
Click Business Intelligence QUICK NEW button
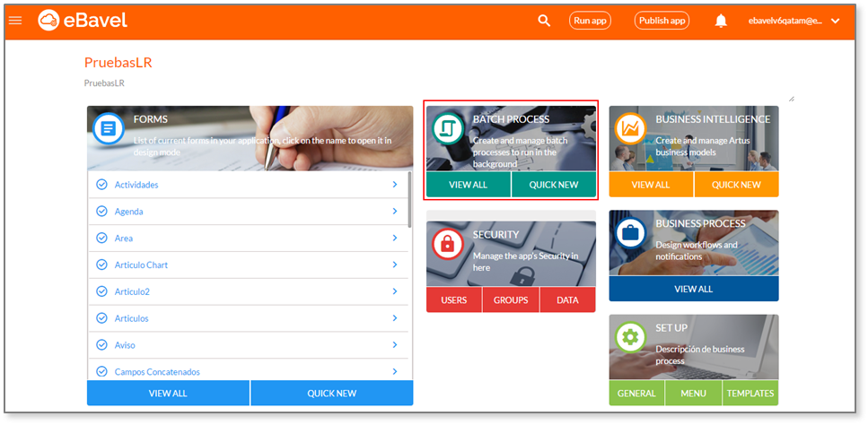tap(736, 185)
